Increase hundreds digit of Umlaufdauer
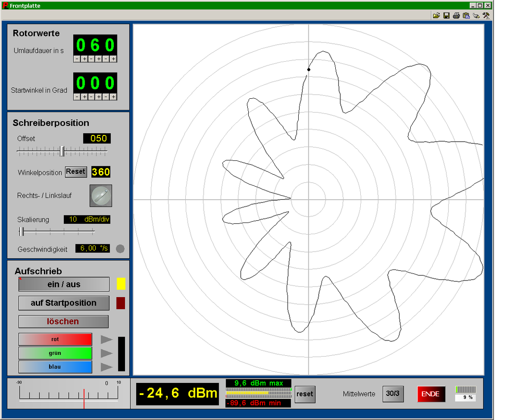509x420 pixels. (84, 59)
